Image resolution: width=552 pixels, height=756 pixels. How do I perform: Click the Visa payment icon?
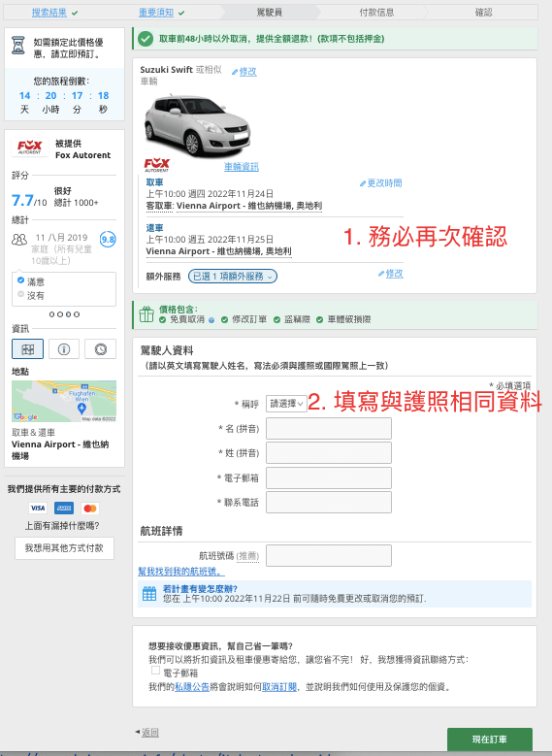(38, 509)
